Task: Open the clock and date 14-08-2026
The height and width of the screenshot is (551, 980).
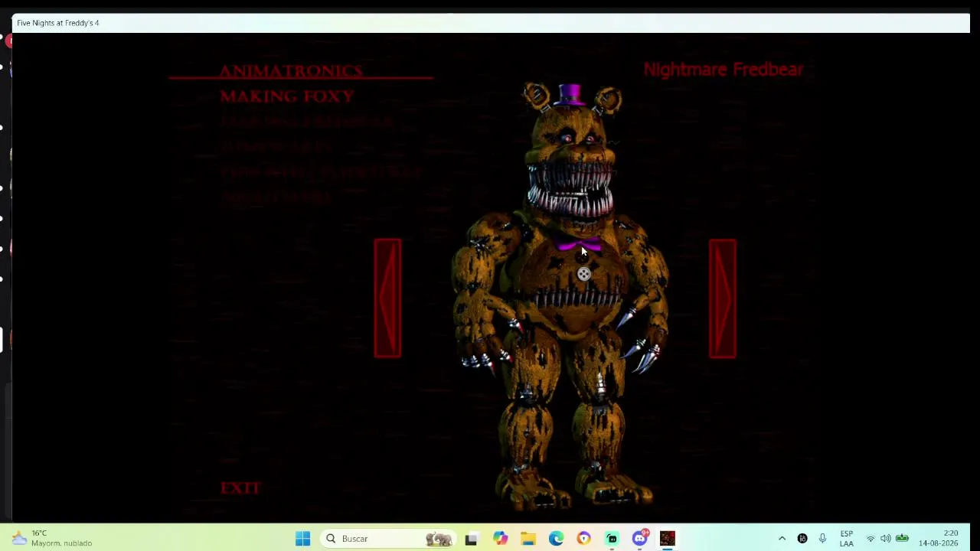Action: click(x=939, y=538)
